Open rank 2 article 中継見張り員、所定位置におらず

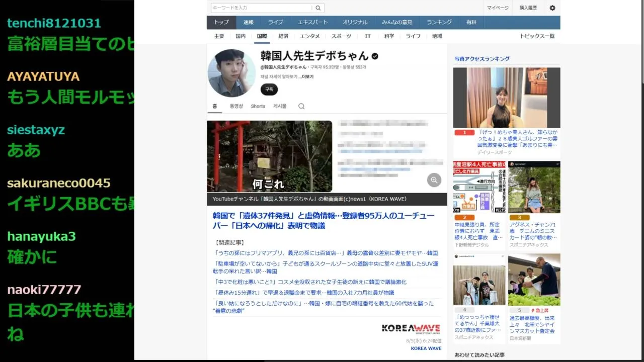479,231
